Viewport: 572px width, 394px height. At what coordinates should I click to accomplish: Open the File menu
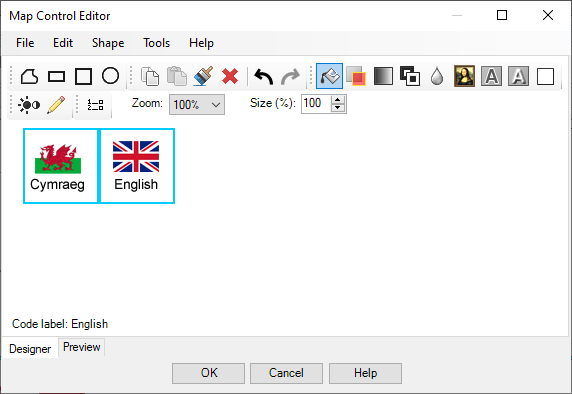pos(25,43)
